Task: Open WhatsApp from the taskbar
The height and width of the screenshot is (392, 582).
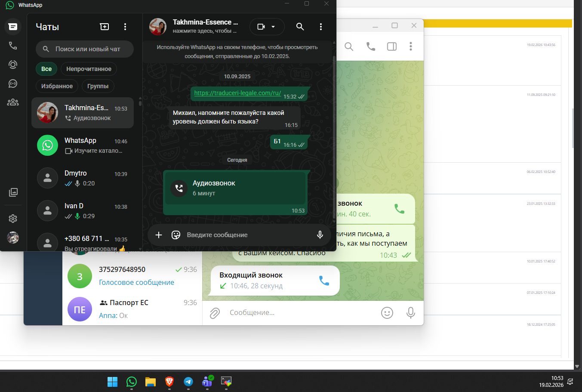Action: pyautogui.click(x=132, y=382)
